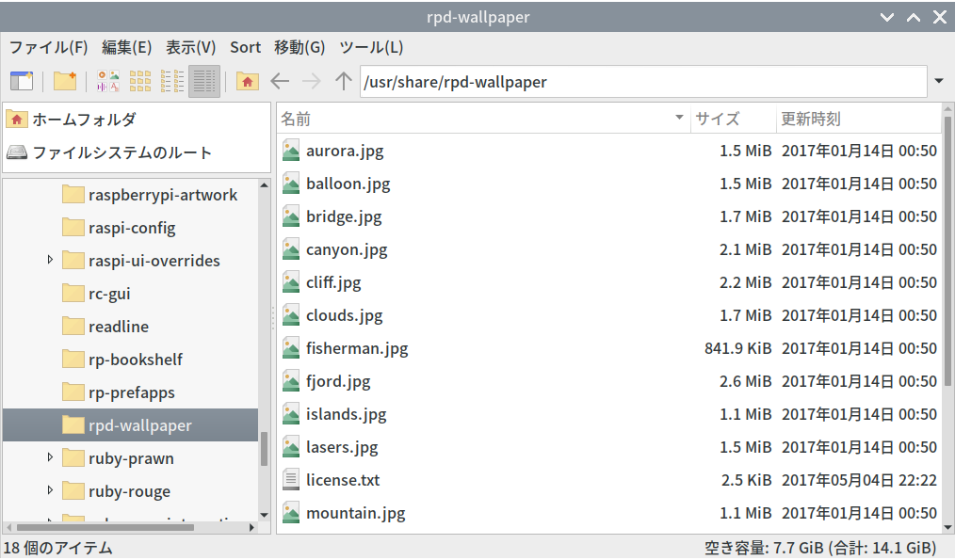Image resolution: width=955 pixels, height=560 pixels.
Task: Switch to thumbnail view mode
Action: 140,81
